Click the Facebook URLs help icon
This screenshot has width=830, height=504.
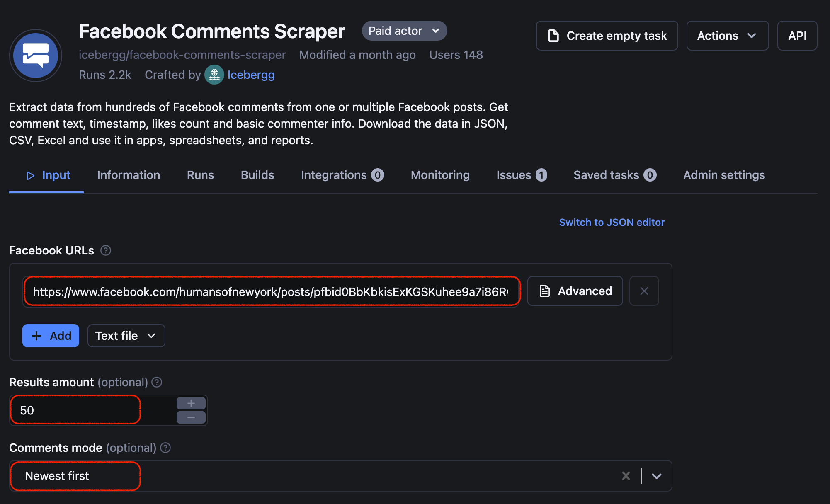[106, 250]
